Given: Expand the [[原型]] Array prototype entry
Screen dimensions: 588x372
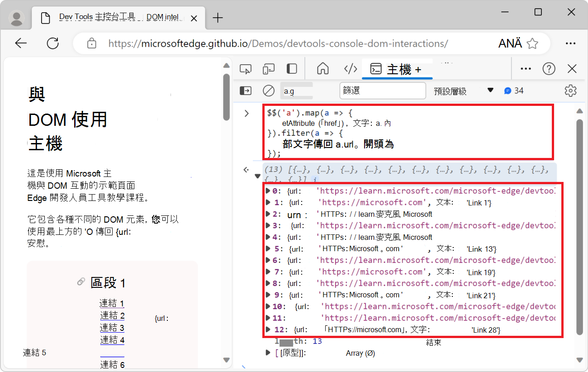Looking at the screenshot, I should click(x=268, y=353).
